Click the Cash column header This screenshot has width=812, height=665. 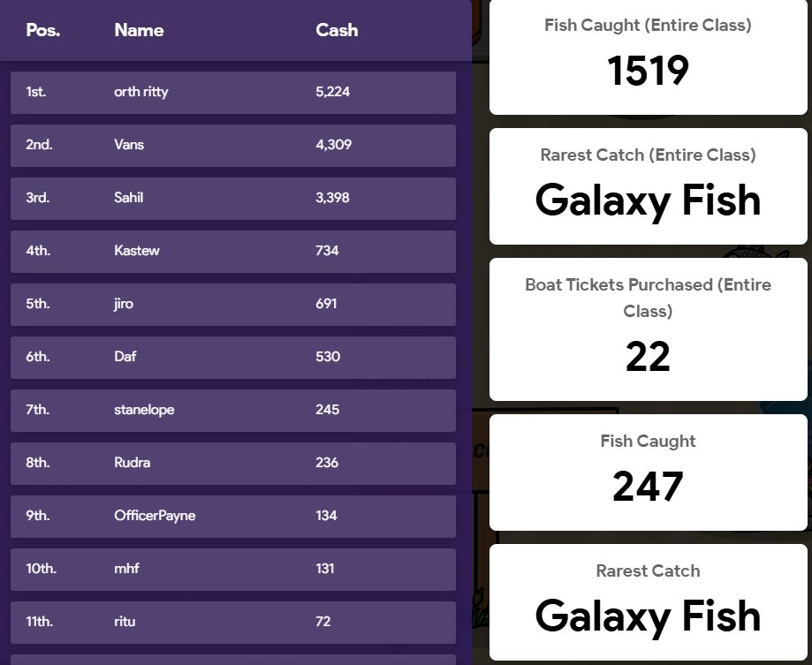[337, 30]
